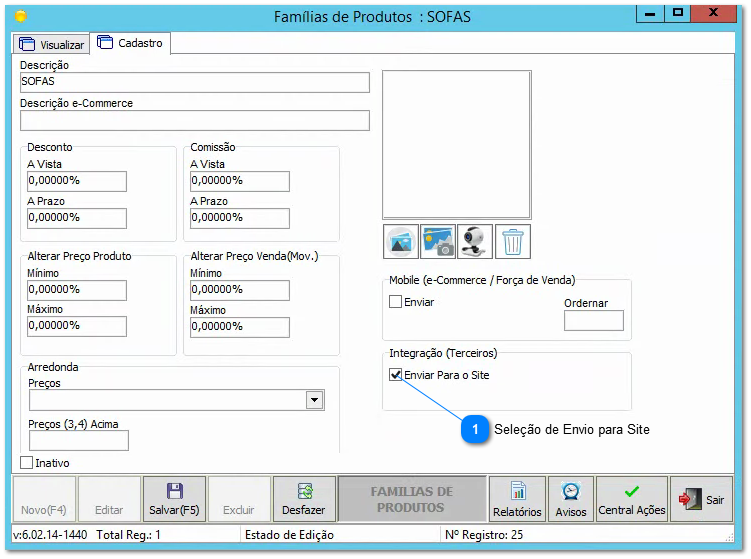Open Central Ações

[x=632, y=499]
